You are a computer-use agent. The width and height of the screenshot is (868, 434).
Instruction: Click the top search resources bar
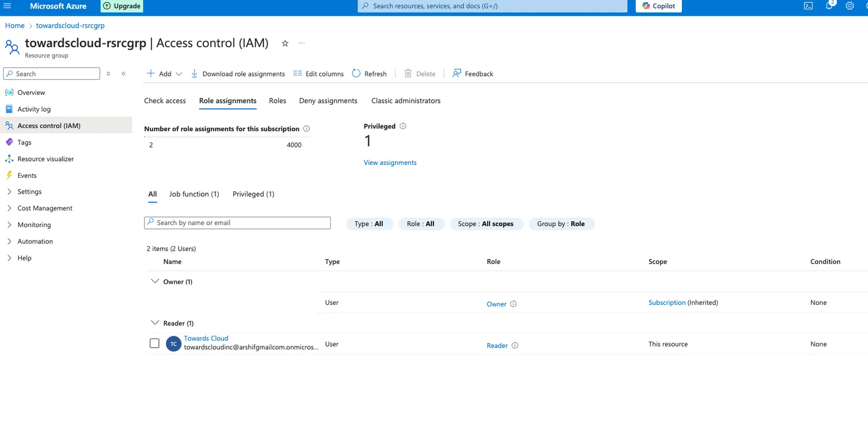(493, 6)
